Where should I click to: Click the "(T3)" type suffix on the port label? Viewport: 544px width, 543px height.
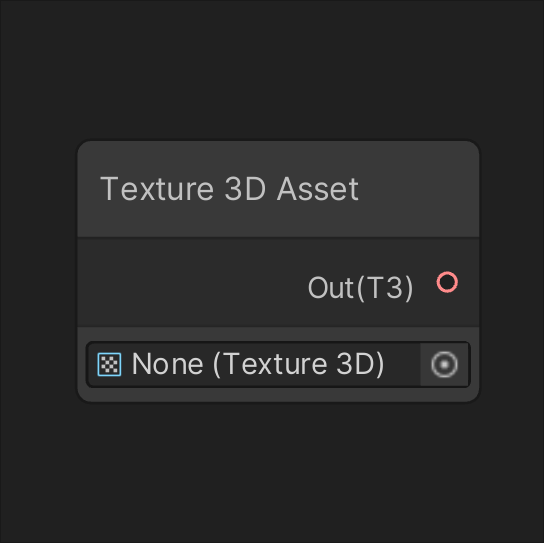pos(385,288)
